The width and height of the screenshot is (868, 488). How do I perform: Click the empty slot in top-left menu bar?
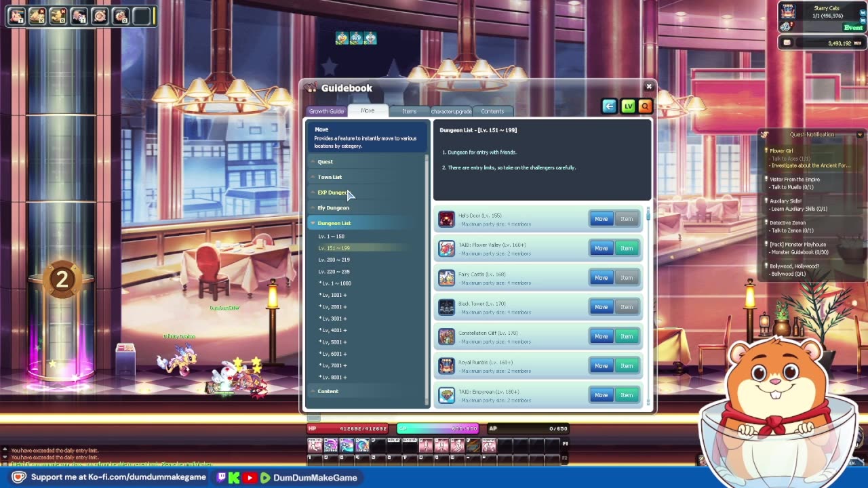click(142, 16)
